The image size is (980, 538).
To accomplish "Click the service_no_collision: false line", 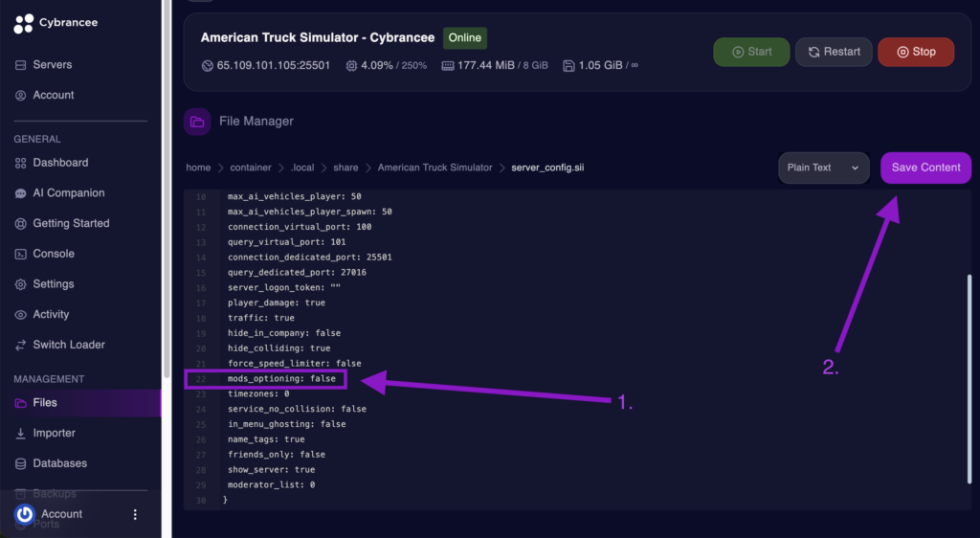I will (x=297, y=409).
